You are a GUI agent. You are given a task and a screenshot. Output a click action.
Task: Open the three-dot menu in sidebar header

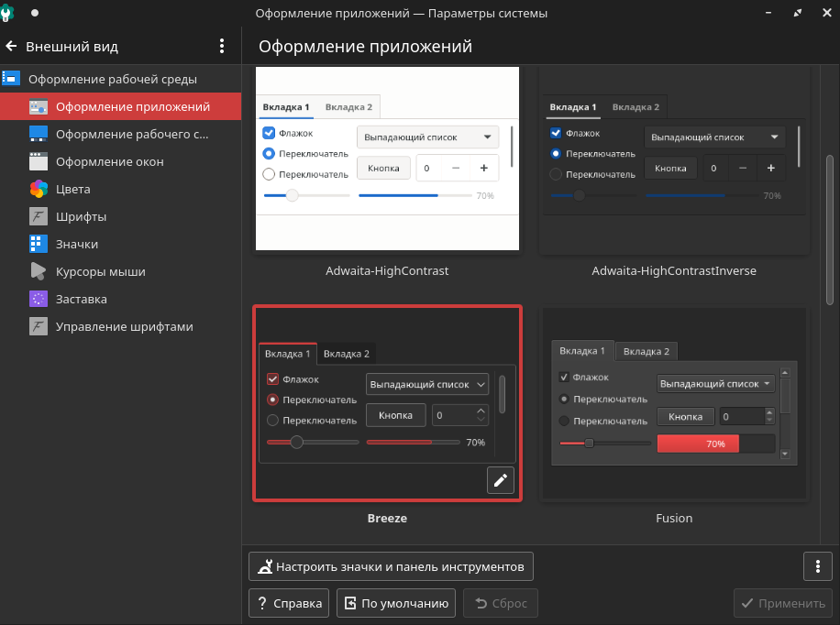[x=222, y=46]
